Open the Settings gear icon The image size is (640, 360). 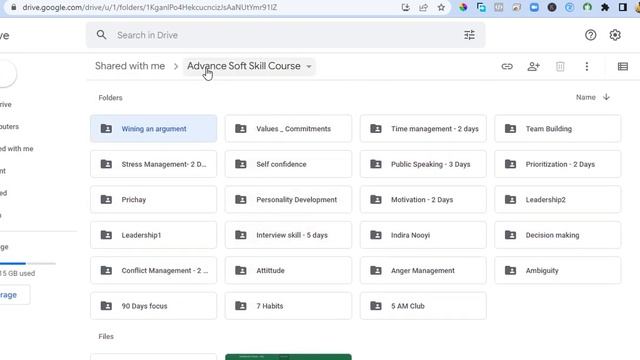(615, 35)
